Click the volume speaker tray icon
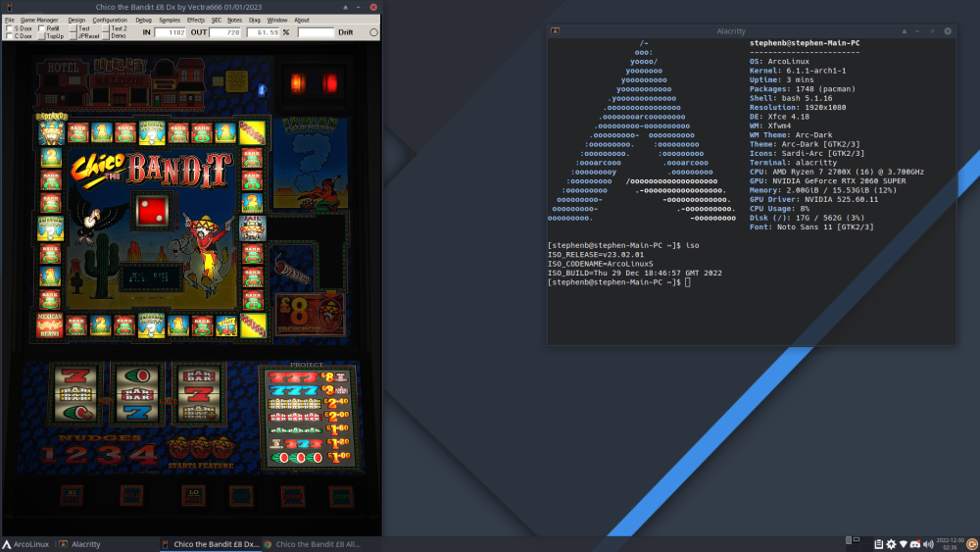 (x=928, y=544)
